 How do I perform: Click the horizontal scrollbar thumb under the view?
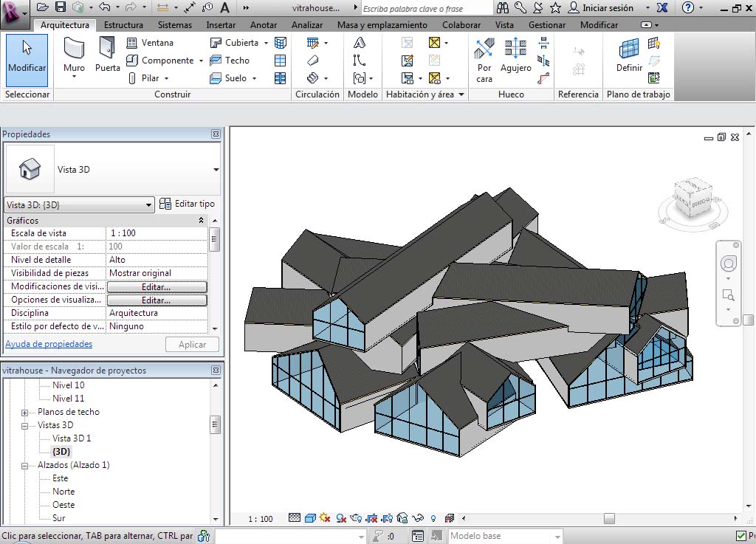coord(609,519)
